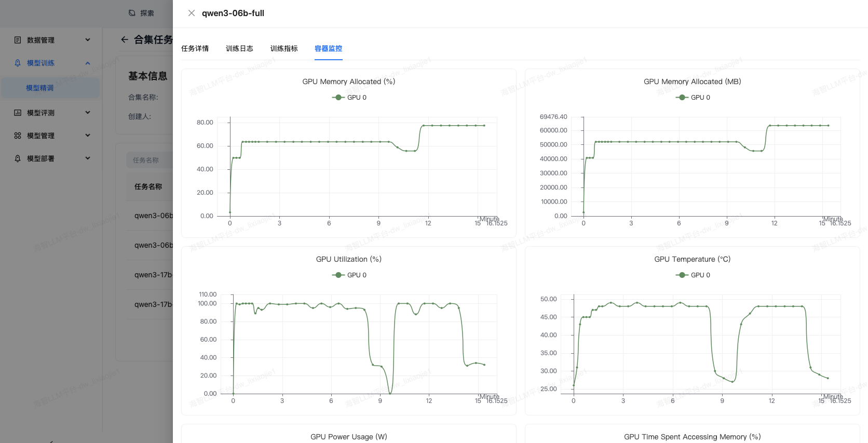Click the 任务名称 search input field

151,160
